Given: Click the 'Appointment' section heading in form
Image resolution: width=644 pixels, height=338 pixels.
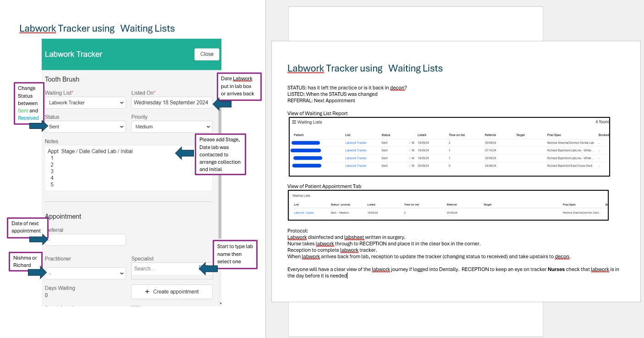Looking at the screenshot, I should [x=63, y=216].
